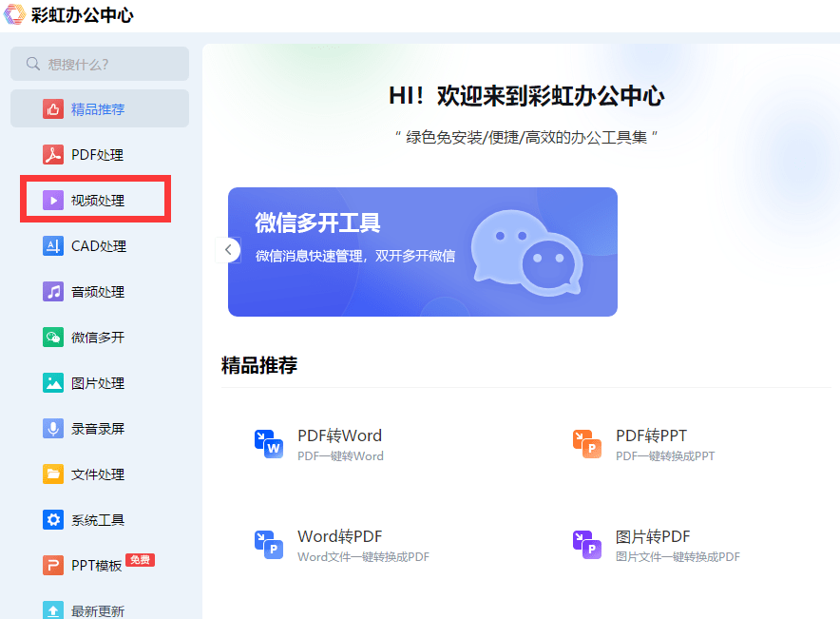Click the 绿色免安装 tagline text
Screen dimensions: 840x619
click(526, 138)
